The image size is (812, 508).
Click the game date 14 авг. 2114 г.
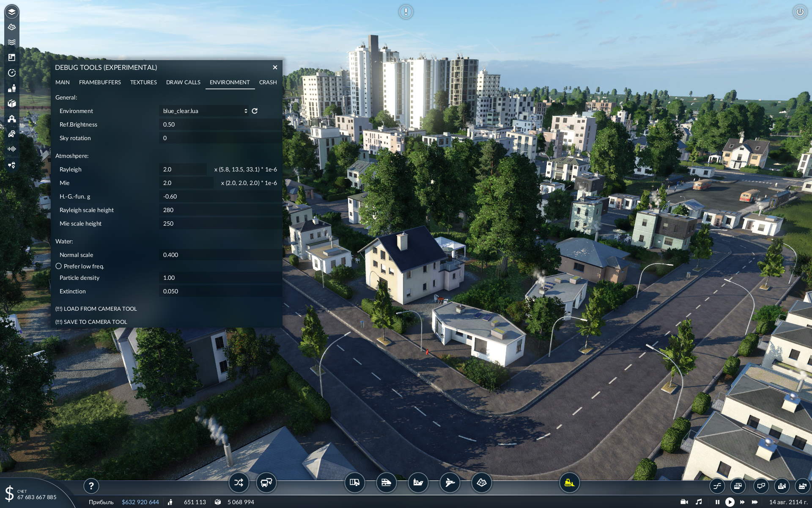(788, 502)
